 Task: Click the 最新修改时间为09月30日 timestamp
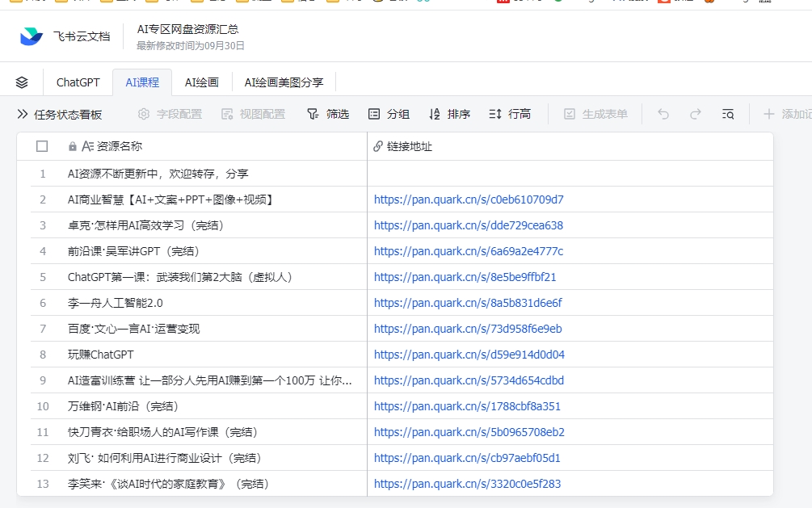pos(191,45)
